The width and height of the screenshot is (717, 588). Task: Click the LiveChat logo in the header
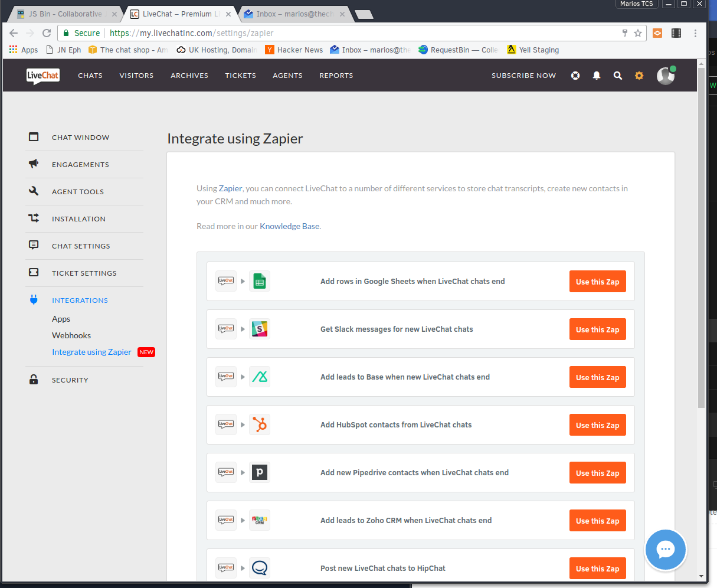[x=43, y=76]
